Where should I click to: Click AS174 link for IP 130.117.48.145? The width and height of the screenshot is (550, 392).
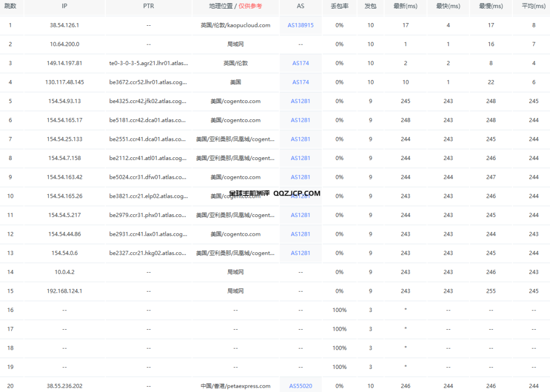tap(300, 82)
